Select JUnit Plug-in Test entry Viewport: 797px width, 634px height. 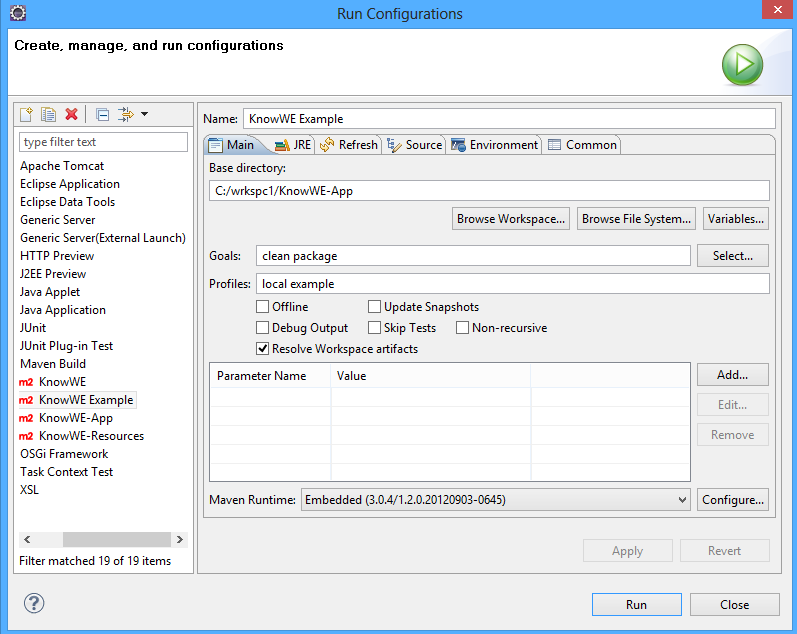[x=67, y=346]
